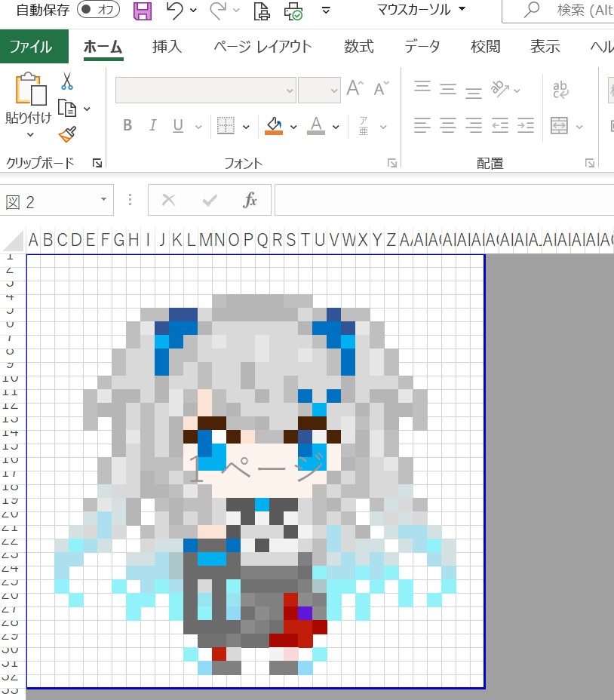Toggle Italic formatting
The width and height of the screenshot is (614, 700).
tap(152, 125)
